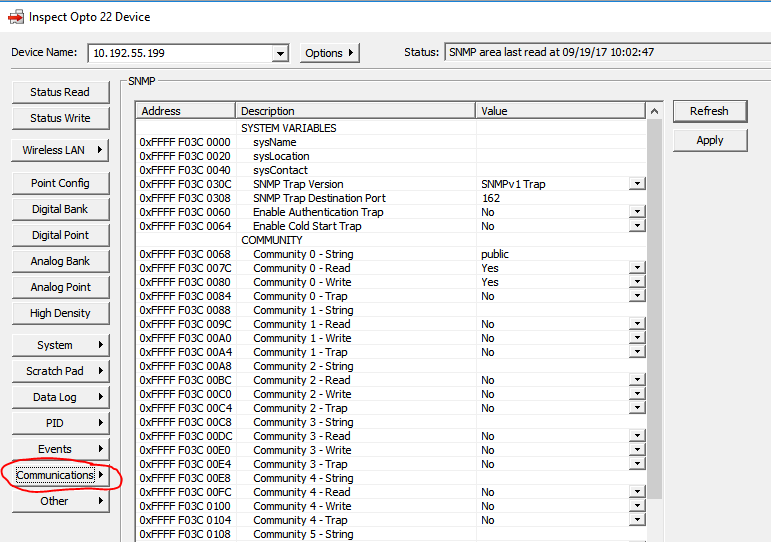Click the Refresh button
This screenshot has width=771, height=542.
point(710,111)
